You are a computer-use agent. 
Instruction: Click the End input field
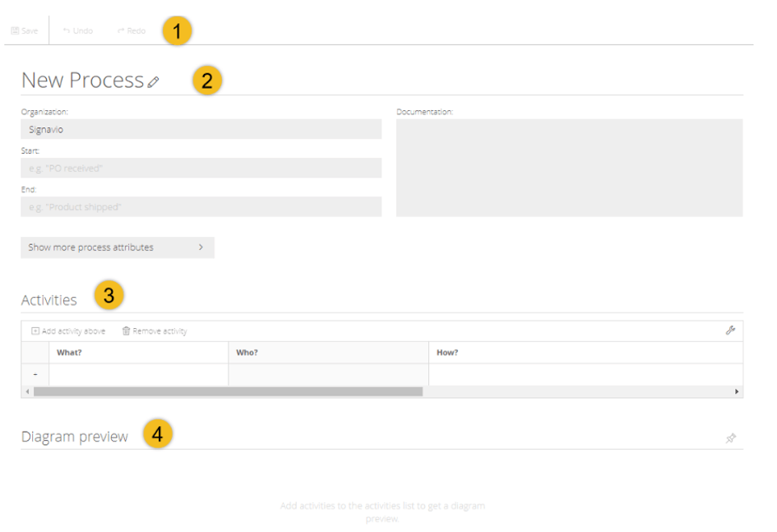pyautogui.click(x=201, y=206)
